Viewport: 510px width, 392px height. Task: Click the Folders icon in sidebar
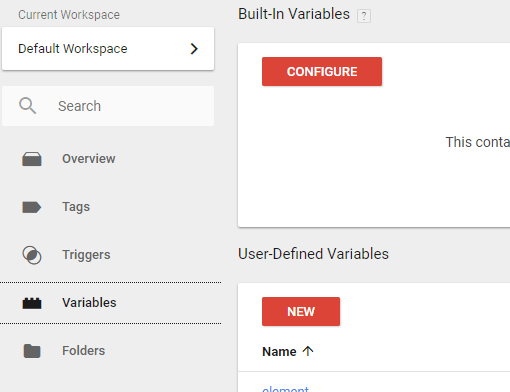(x=32, y=351)
